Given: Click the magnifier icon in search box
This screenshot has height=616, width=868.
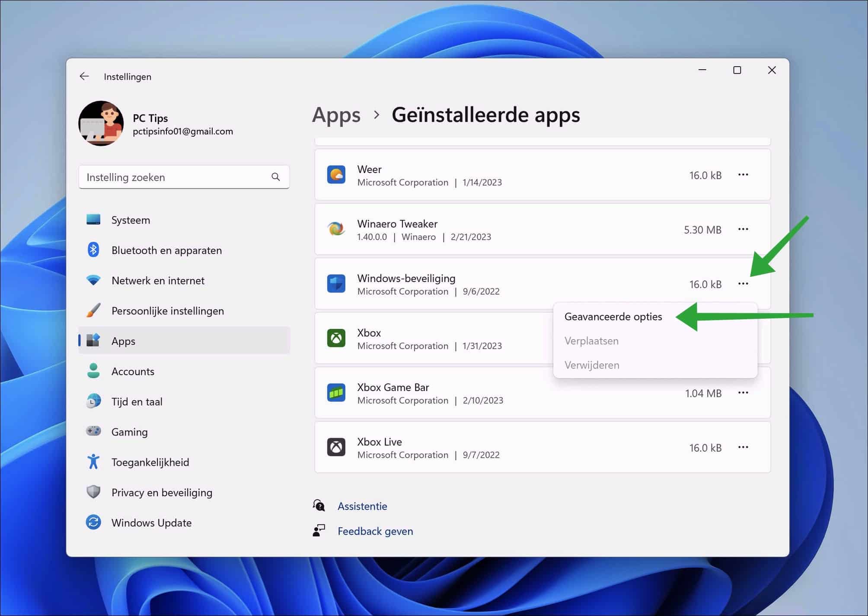Looking at the screenshot, I should click(276, 177).
